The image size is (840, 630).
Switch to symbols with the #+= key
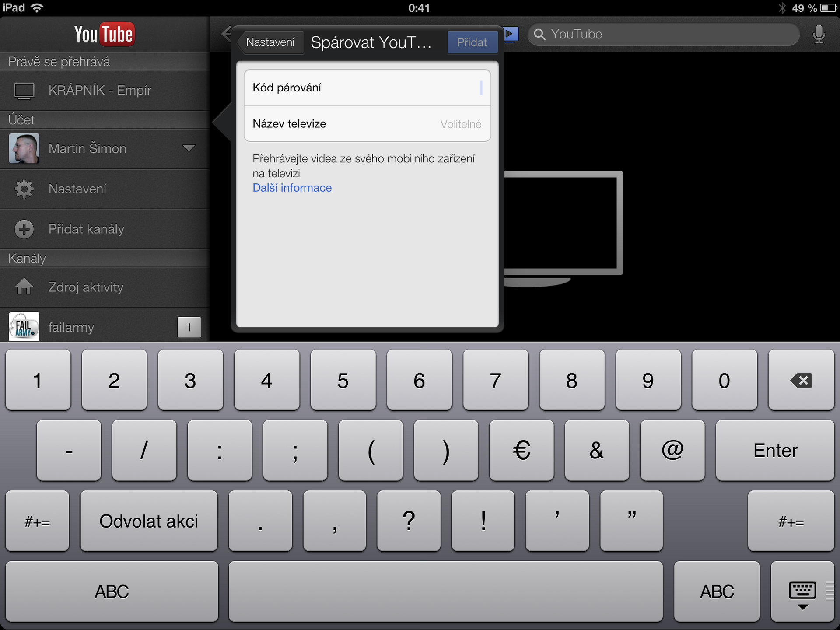point(37,521)
